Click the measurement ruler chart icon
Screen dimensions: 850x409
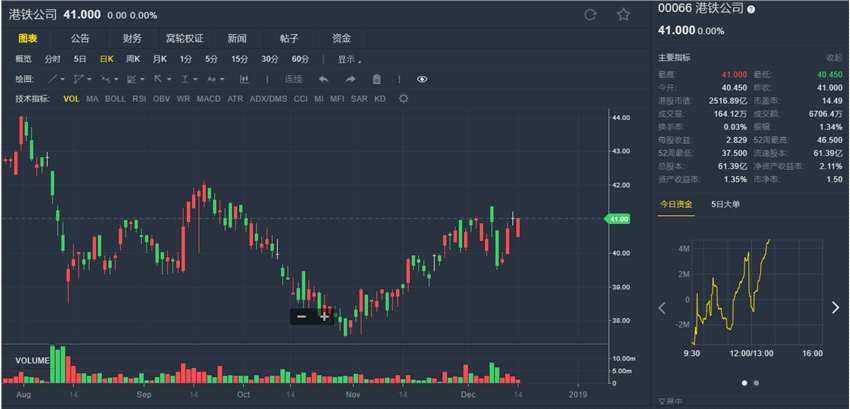244,79
